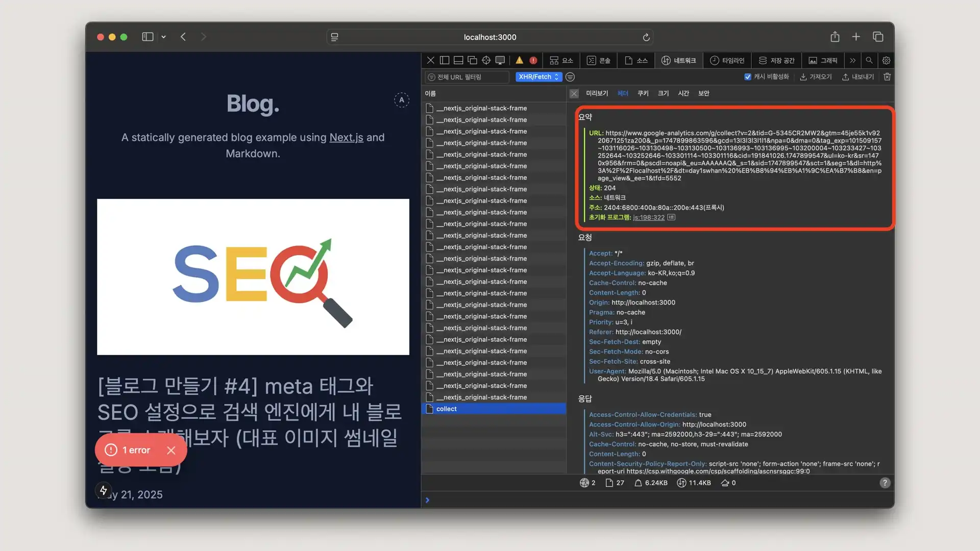Show errors via red circle icon

pos(533,60)
